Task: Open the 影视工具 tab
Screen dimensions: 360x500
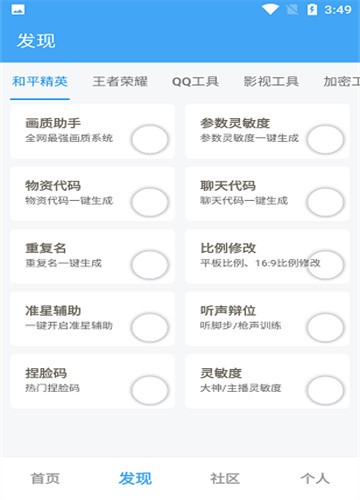Action: click(x=271, y=81)
